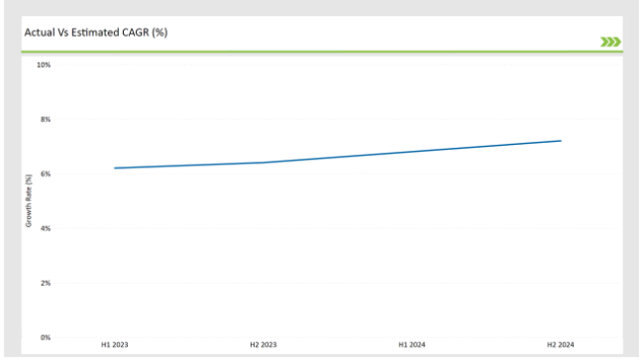Select the 'H1 2024' axis label
Viewport: 644px width, 362px height.
point(412,345)
